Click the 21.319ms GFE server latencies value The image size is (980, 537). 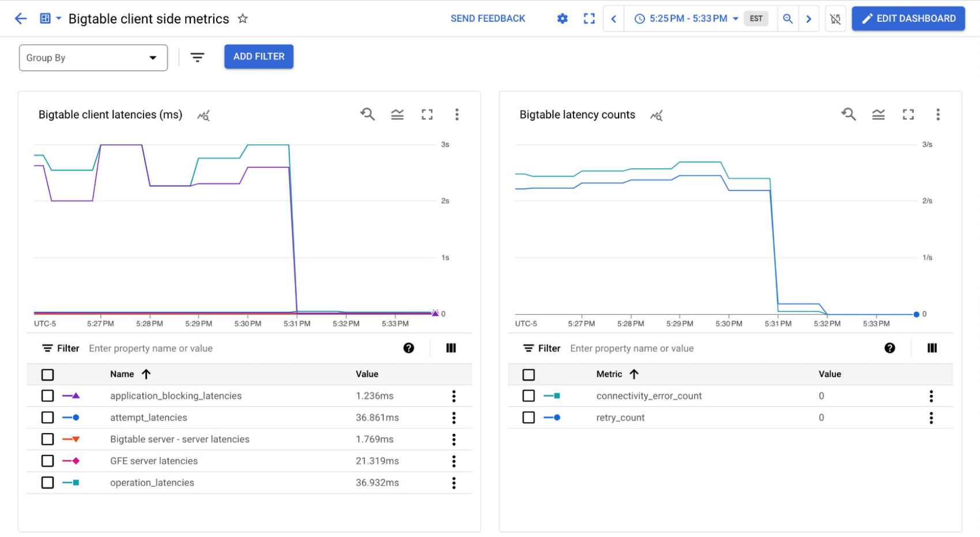tap(377, 461)
